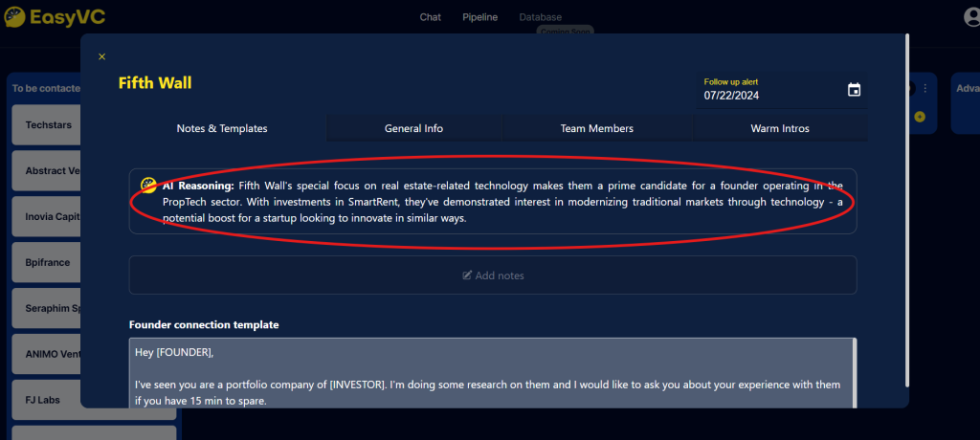Open the FJ Labs investor card
Screen dimensions: 980x440
(x=44, y=400)
